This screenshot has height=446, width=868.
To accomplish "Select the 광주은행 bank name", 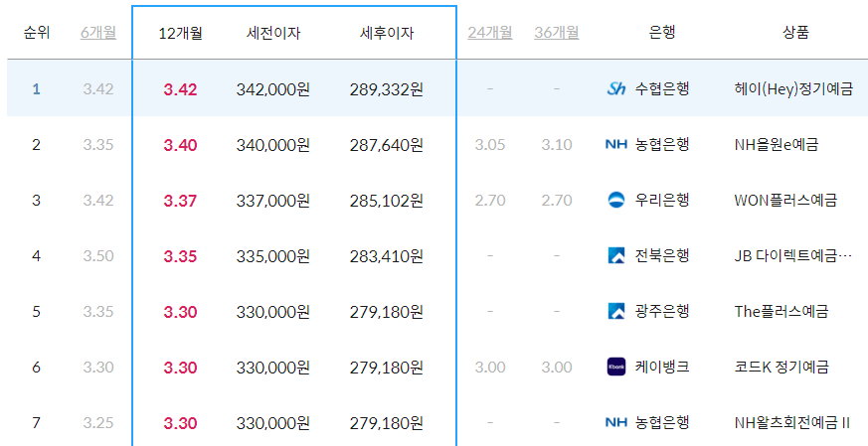I will click(662, 312).
